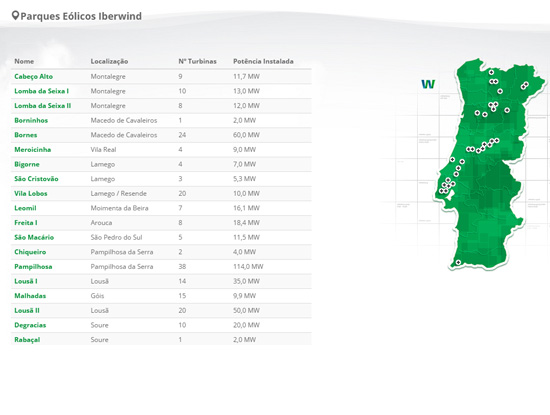The width and height of the screenshot is (550, 415).
Task: Click the São Pedro do Sul location cell
Action: point(116,237)
